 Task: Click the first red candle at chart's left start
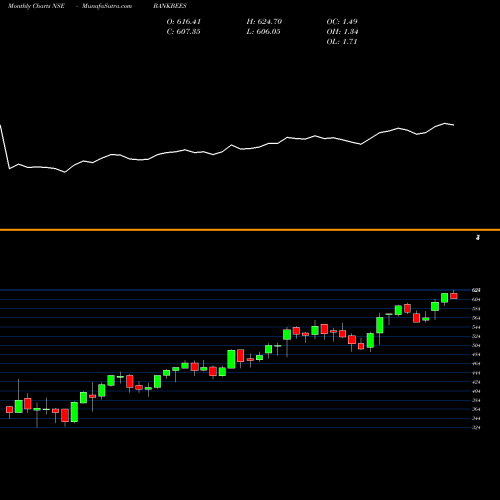(9, 410)
